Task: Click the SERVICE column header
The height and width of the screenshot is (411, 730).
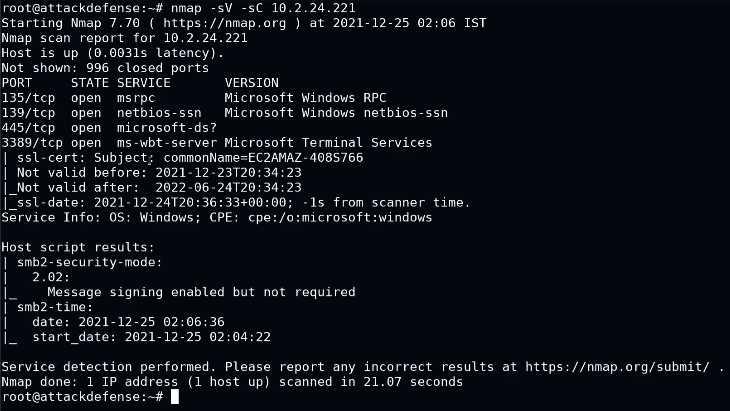Action: (143, 83)
